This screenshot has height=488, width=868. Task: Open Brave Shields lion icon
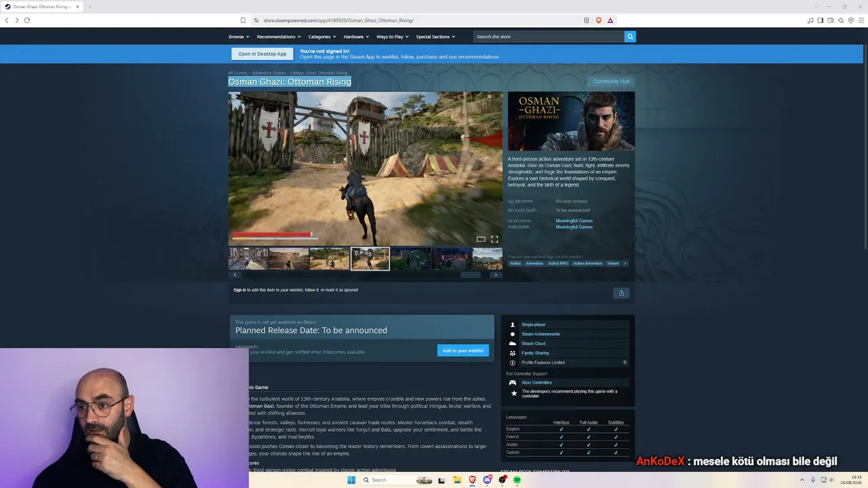point(598,20)
